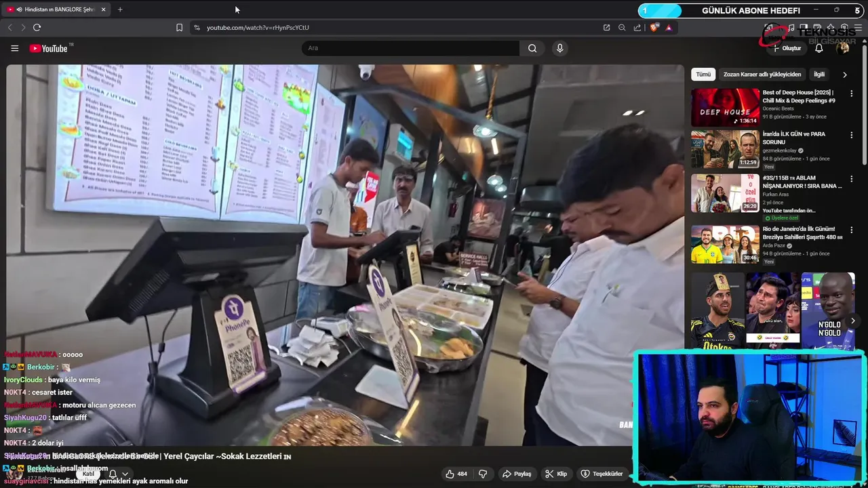Open İran'da İLK GÜN video thumbnail

(x=725, y=149)
